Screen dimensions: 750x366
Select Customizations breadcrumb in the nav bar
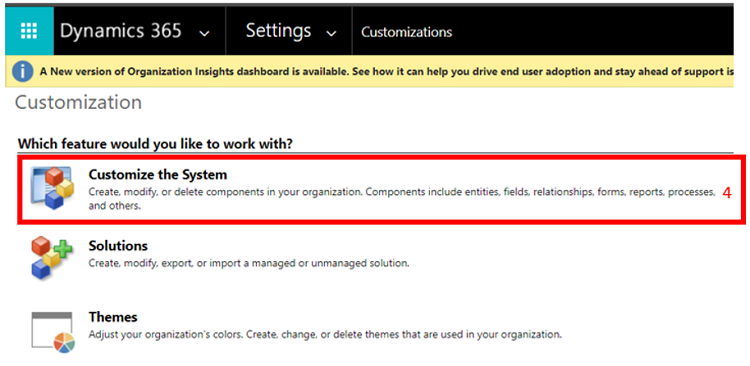(x=407, y=32)
